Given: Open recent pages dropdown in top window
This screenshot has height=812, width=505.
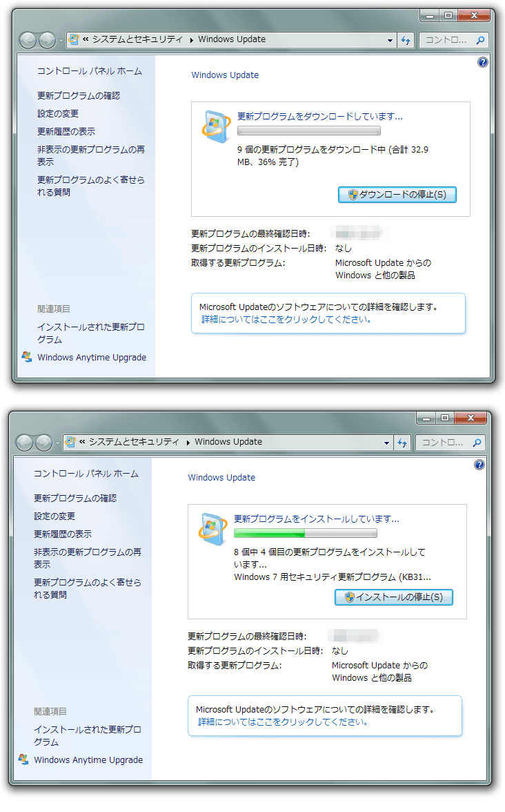Looking at the screenshot, I should click(x=61, y=40).
